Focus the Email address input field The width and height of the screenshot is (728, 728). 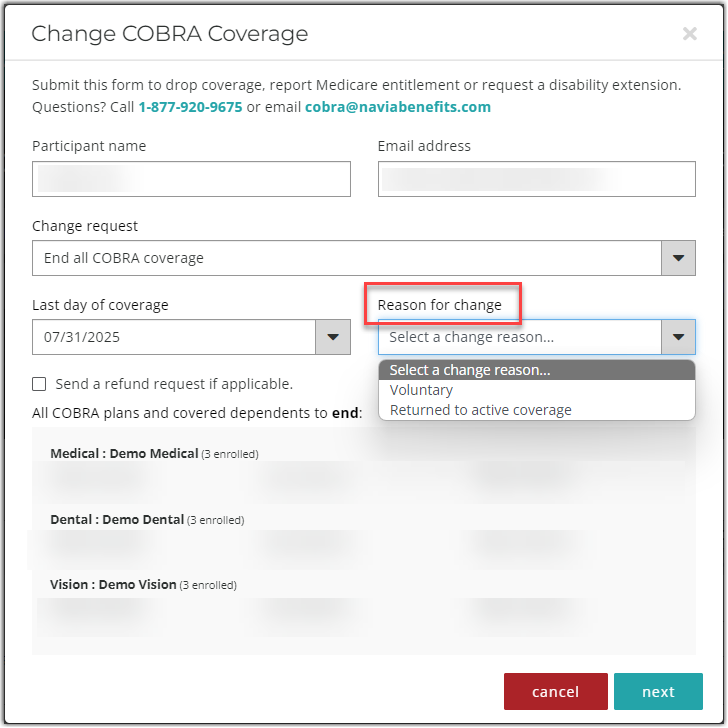click(536, 179)
